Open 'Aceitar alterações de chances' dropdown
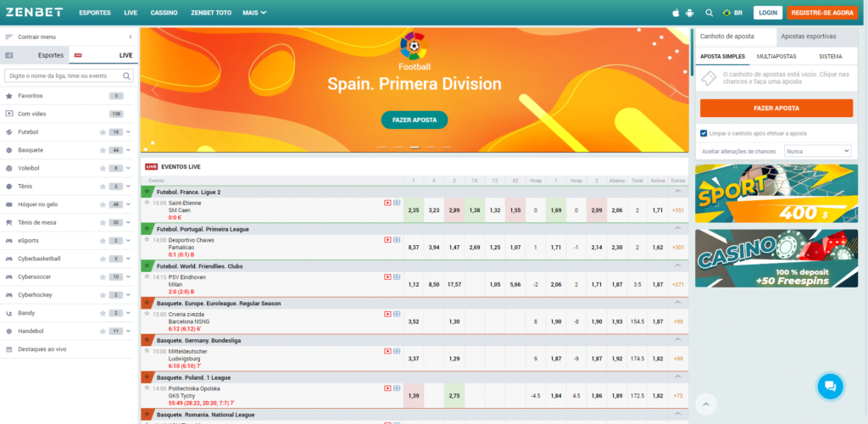Viewport: 868px width, 424px height. (x=817, y=151)
